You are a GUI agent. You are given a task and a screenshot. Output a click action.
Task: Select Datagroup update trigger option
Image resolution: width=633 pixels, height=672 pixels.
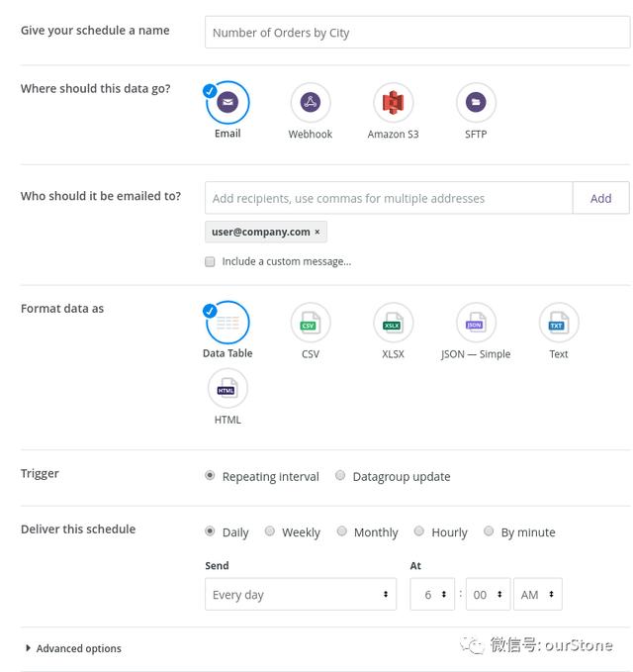[340, 476]
